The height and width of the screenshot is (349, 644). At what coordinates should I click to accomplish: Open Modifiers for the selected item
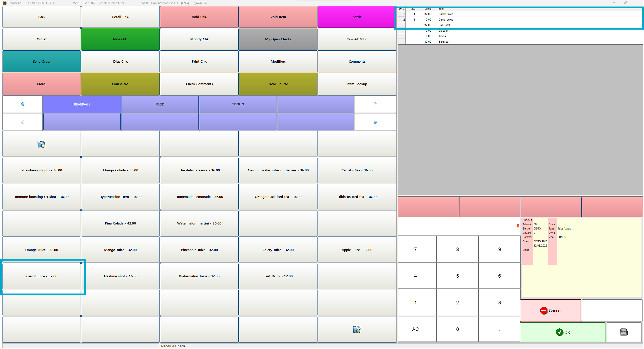[278, 61]
